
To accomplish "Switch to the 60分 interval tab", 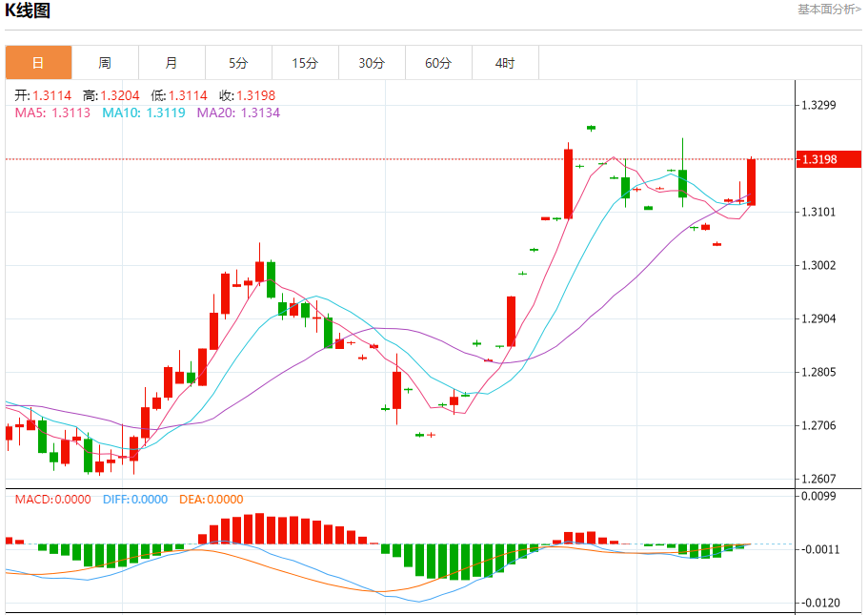I will (x=438, y=63).
